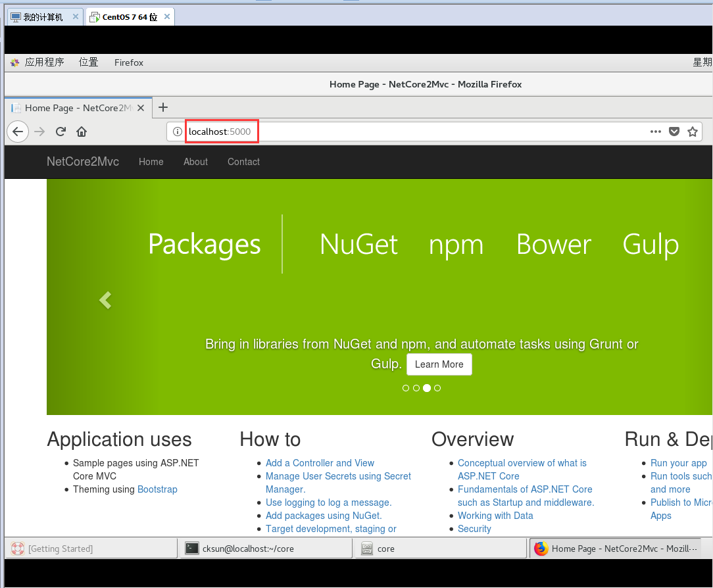Open the Security link
This screenshot has height=588, width=713.
[x=474, y=529]
